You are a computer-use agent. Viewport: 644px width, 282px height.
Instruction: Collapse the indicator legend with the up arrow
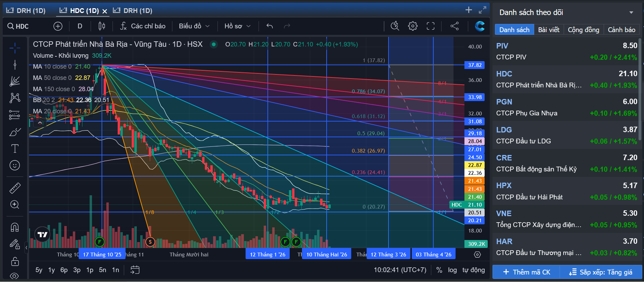tap(40, 123)
